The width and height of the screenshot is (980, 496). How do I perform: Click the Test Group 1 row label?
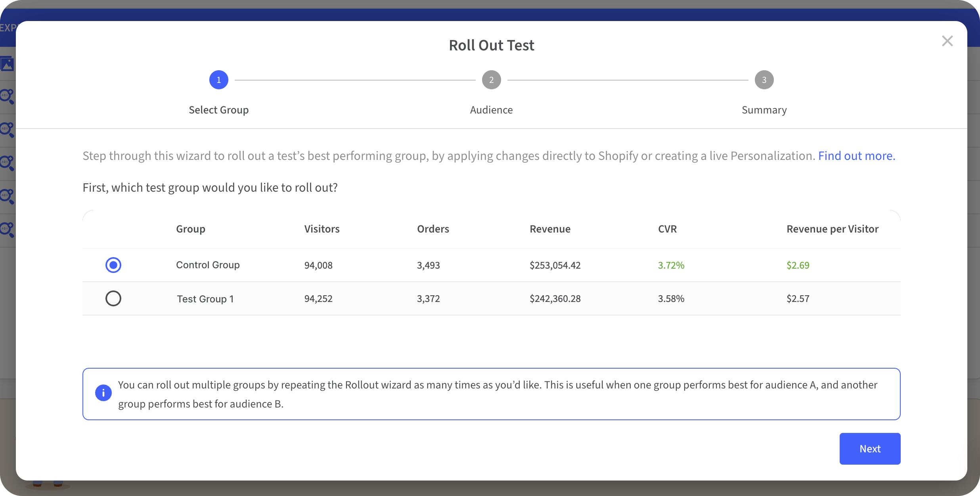[205, 299]
